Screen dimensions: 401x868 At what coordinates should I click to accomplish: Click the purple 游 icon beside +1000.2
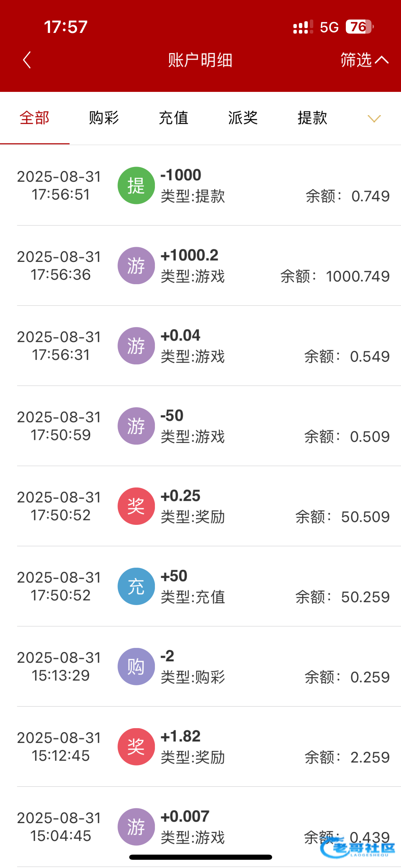[136, 266]
